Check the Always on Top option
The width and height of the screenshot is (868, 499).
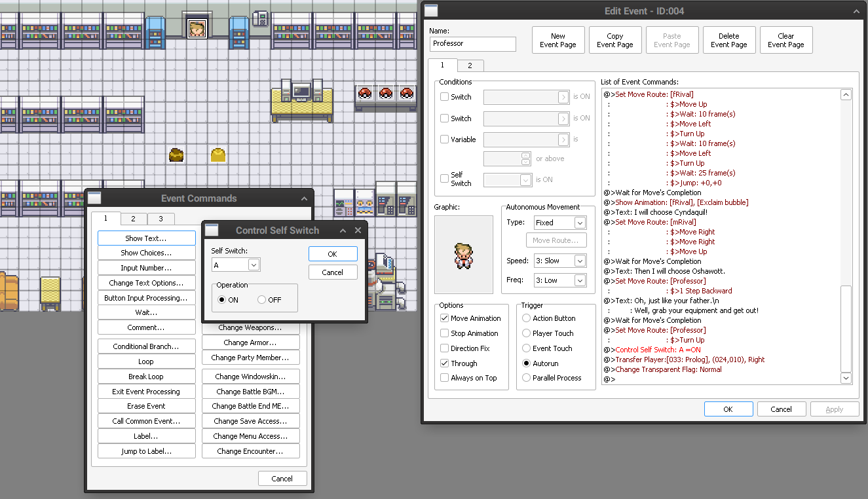[445, 378]
